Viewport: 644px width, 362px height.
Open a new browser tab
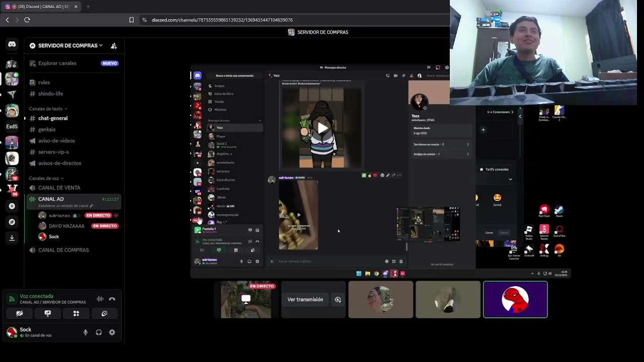(x=88, y=7)
